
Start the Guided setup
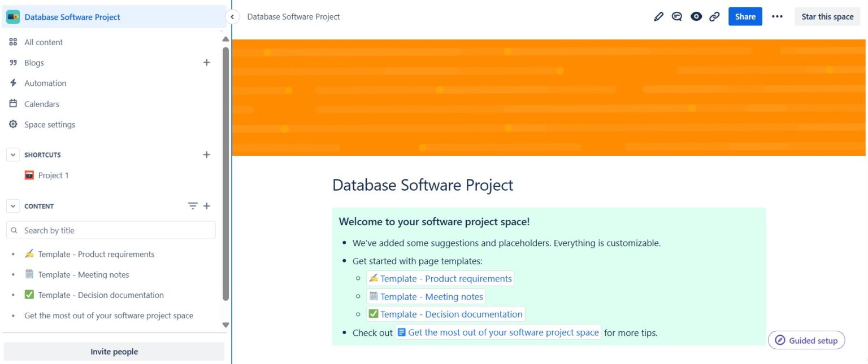[806, 340]
